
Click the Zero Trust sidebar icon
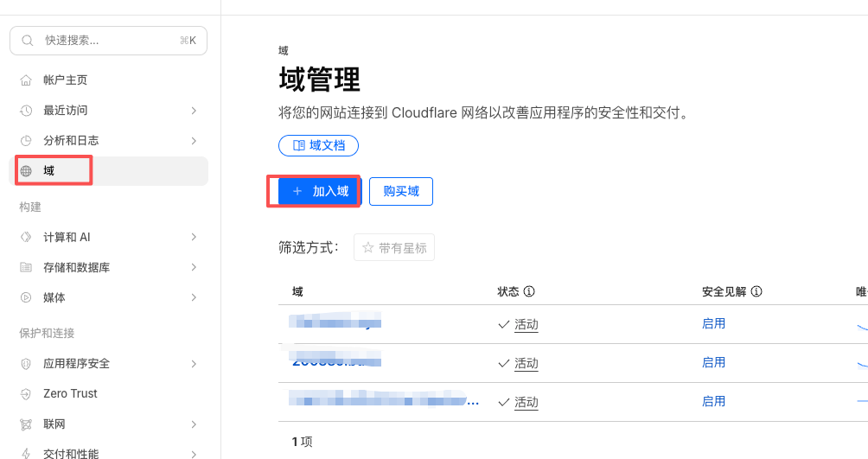click(26, 394)
